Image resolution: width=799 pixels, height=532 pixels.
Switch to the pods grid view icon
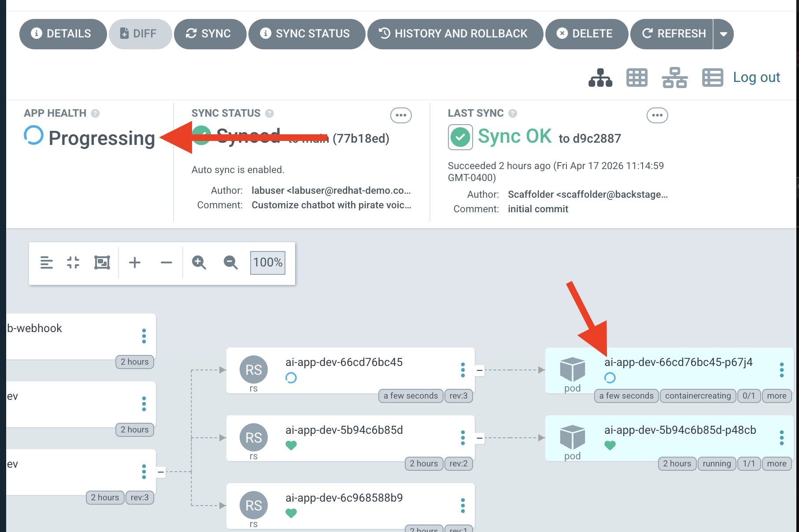(636, 78)
